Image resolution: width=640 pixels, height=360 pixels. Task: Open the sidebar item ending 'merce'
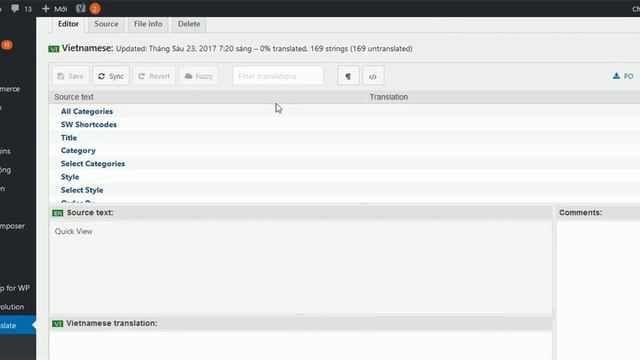(10, 89)
